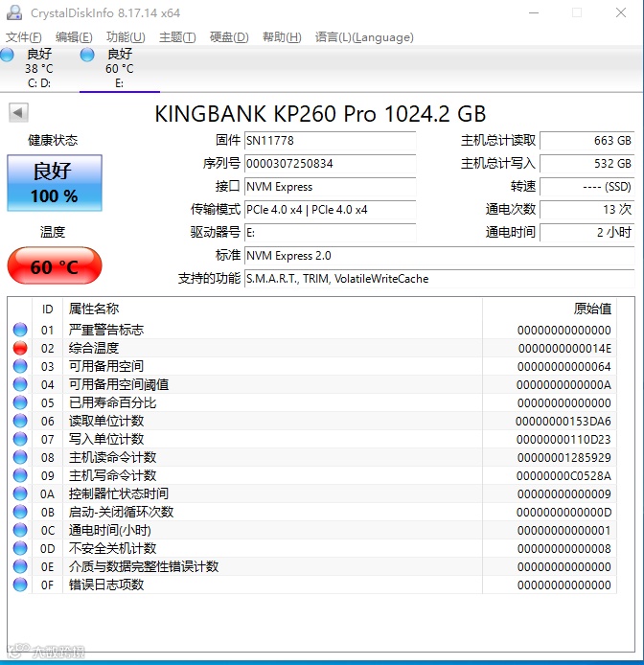Click status orb for 03 可用备用空间
Screen dimensions: 644x665
click(20, 366)
